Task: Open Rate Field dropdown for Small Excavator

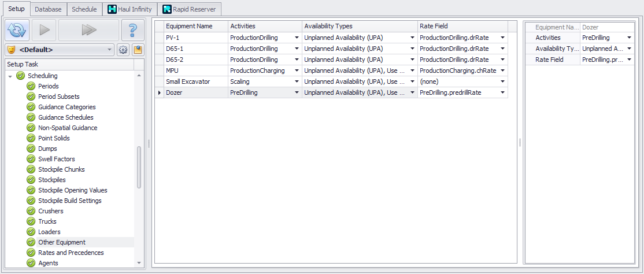Action: coord(502,82)
